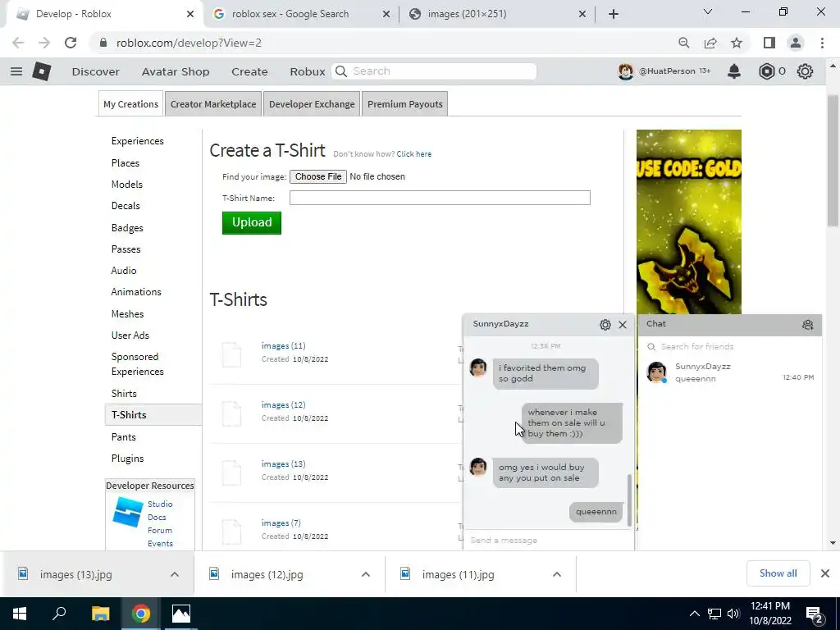The height and width of the screenshot is (630, 840).
Task: Click the Search for friends field
Action: tap(729, 347)
